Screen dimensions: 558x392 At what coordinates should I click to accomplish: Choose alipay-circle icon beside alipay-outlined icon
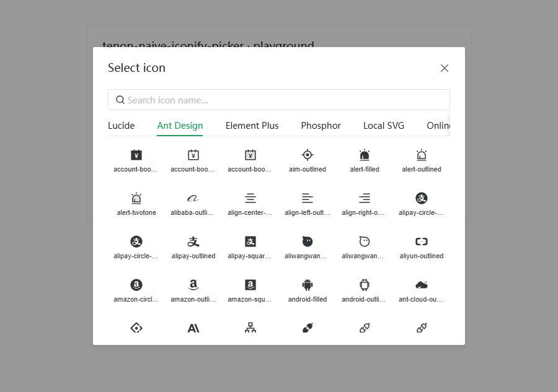coord(136,242)
